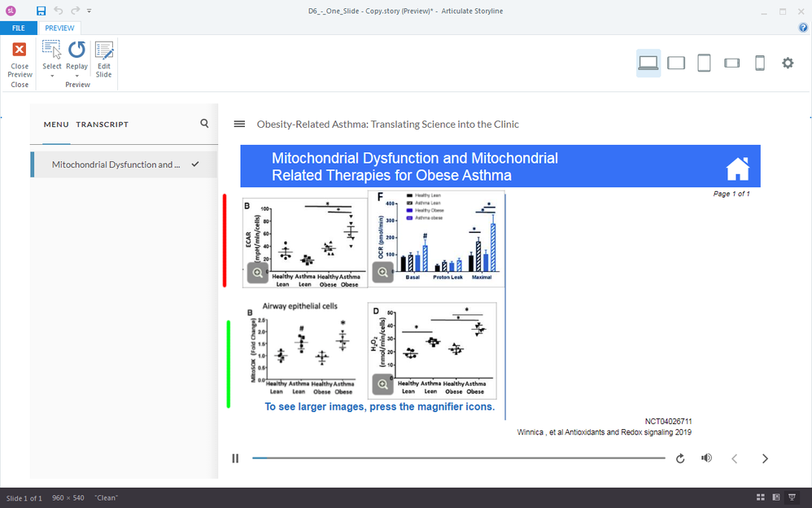Redo the last action
Image resolution: width=812 pixels, height=508 pixels.
pyautogui.click(x=76, y=11)
